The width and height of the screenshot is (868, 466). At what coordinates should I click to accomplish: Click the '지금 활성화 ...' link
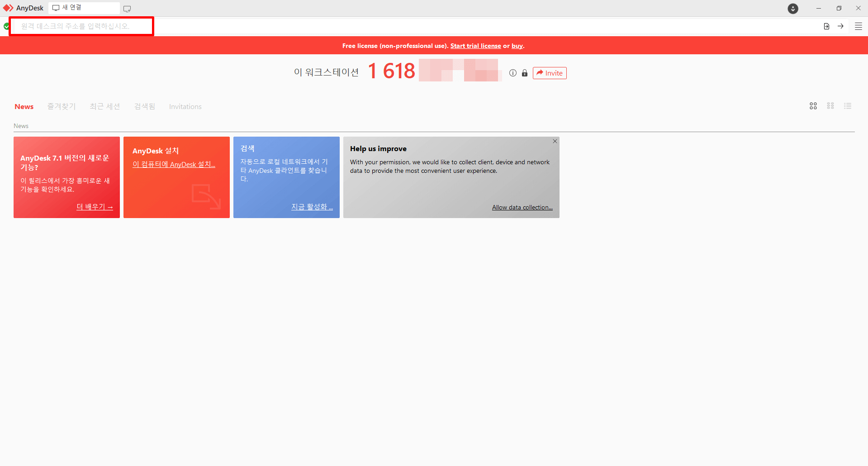tap(312, 207)
